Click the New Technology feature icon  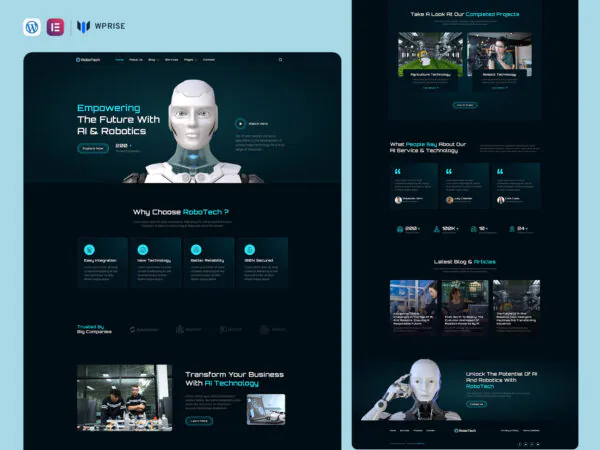tap(143, 249)
